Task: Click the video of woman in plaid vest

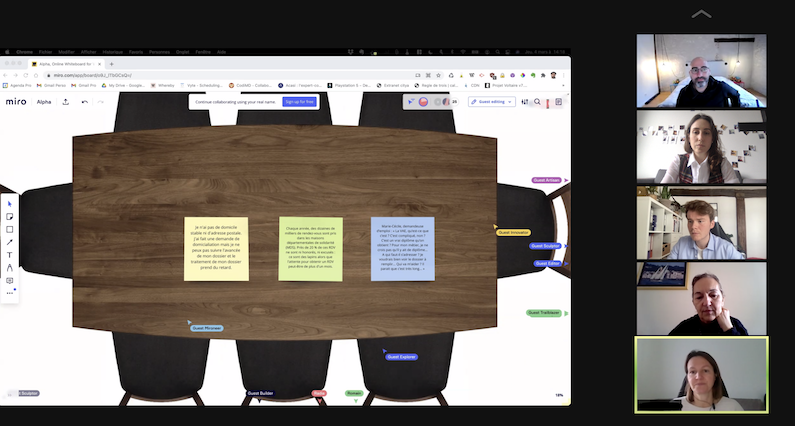Action: tap(701, 147)
